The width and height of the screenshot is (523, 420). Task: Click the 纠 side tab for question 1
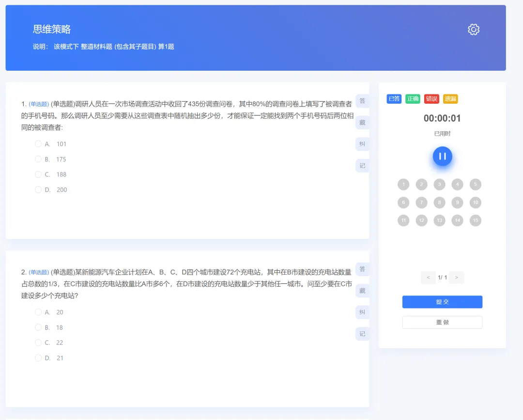point(362,144)
